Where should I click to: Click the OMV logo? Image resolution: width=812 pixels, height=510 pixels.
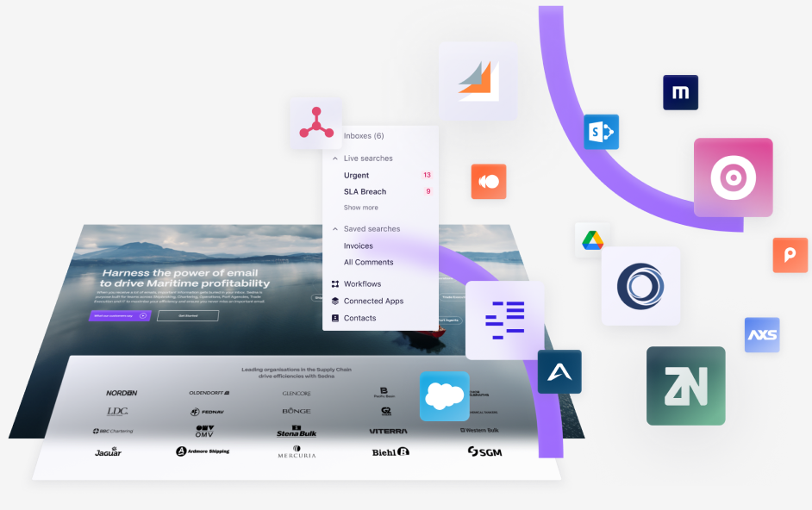point(204,432)
